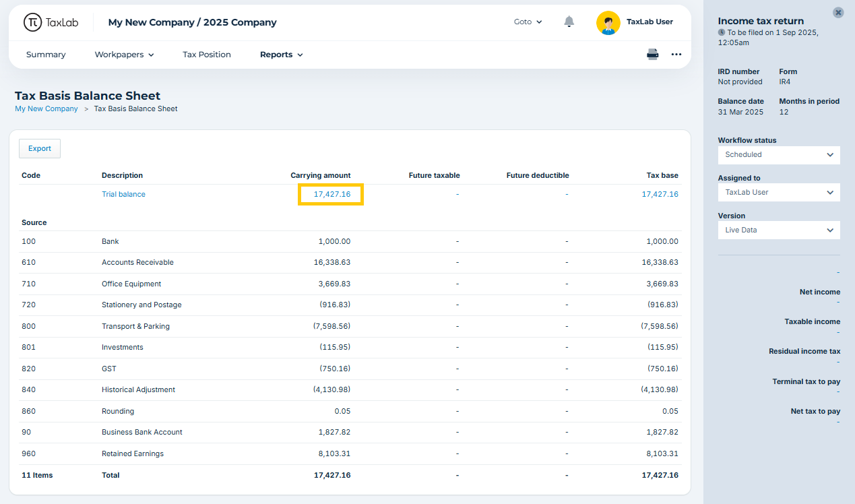Click the Historical Adjustment label
This screenshot has height=504, width=855.
pos(138,389)
